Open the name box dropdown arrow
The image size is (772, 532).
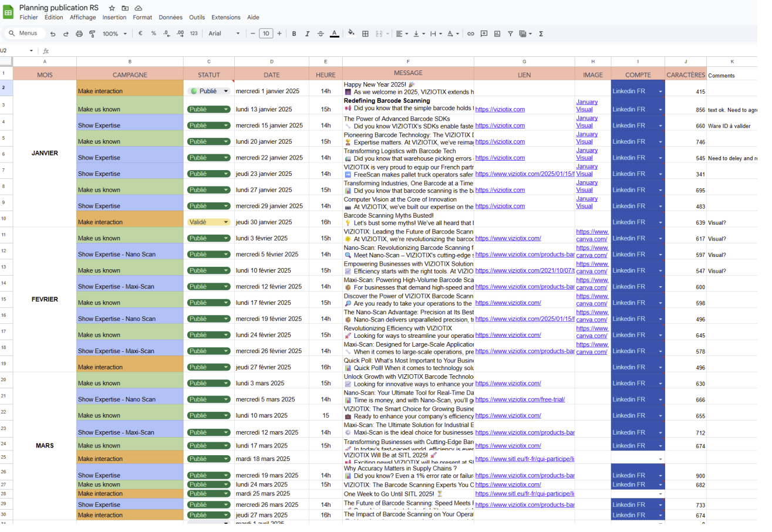(x=32, y=50)
